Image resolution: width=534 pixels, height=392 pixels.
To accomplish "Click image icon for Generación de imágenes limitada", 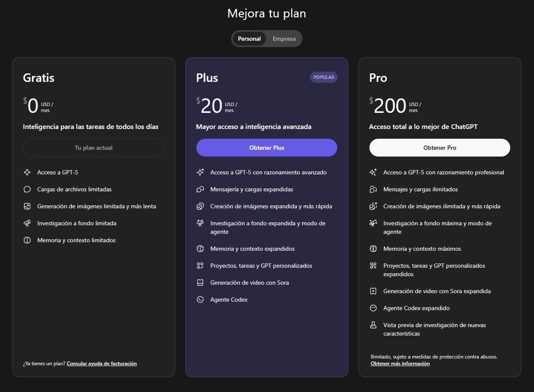I will click(27, 206).
